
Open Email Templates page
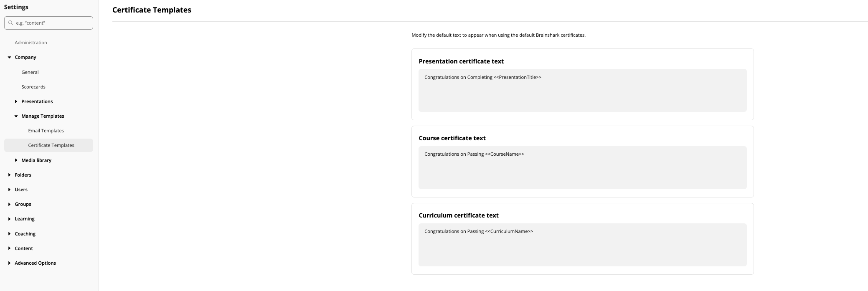[x=46, y=131]
